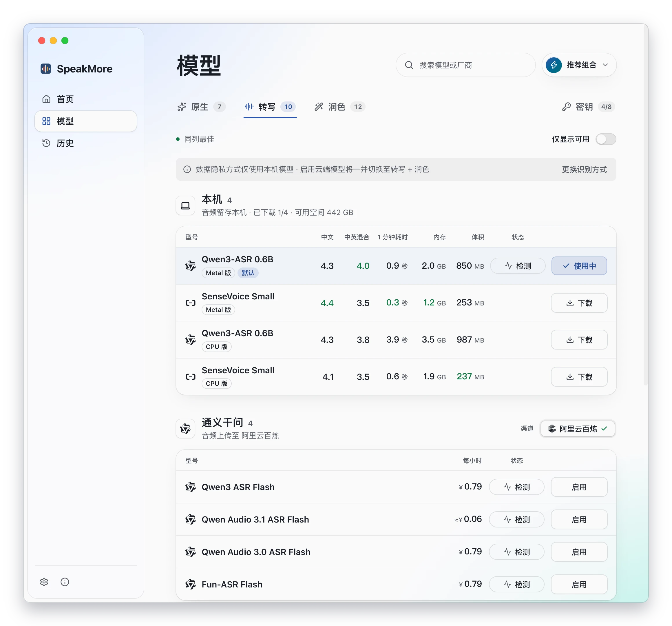Open the info icon at sidebar bottom
This screenshot has height=626, width=672.
(65, 582)
